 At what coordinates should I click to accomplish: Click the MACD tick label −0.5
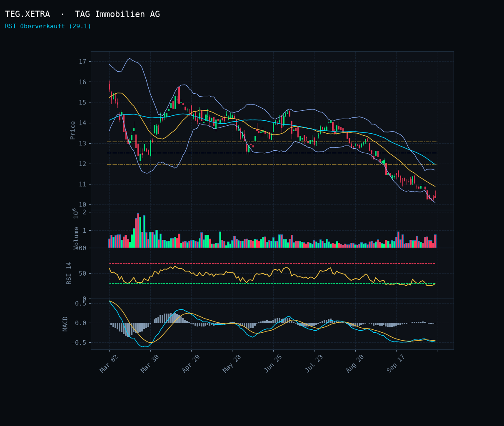click(x=78, y=343)
